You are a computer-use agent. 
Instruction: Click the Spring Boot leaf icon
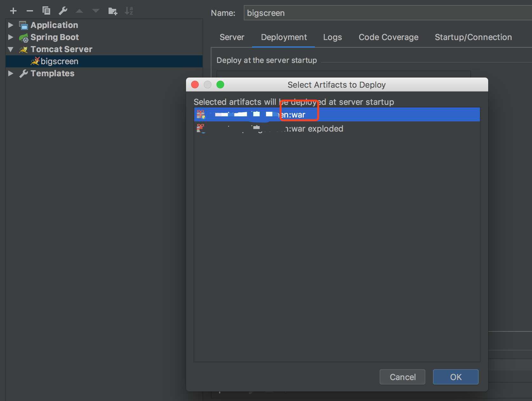[23, 37]
